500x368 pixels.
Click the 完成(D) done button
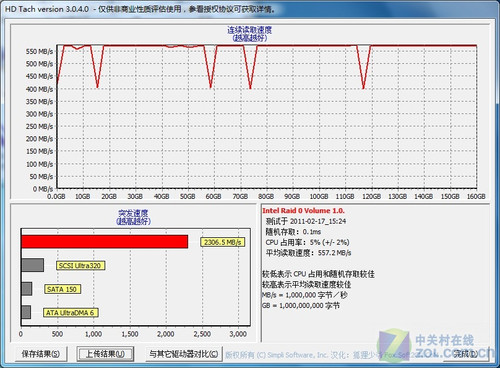[466, 354]
